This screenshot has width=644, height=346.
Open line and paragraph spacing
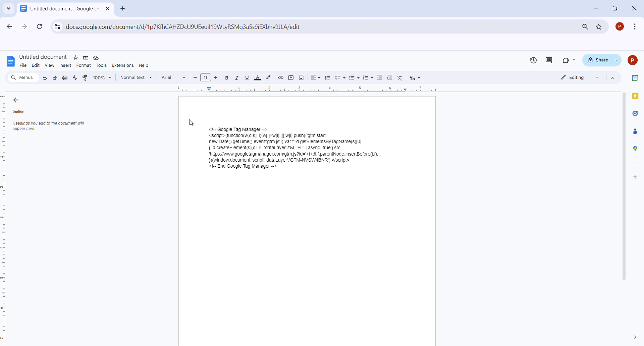tap(328, 78)
